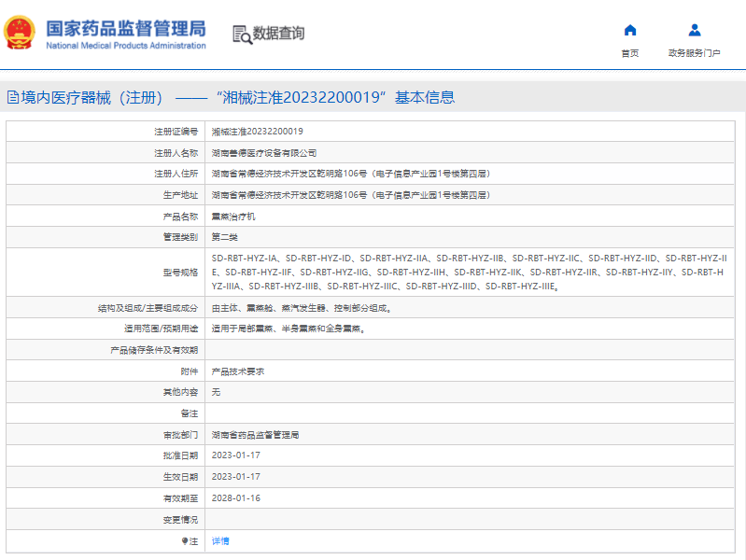Select registration number 湘械注准20232200019 cell
The image size is (746, 560).
pyautogui.click(x=258, y=132)
